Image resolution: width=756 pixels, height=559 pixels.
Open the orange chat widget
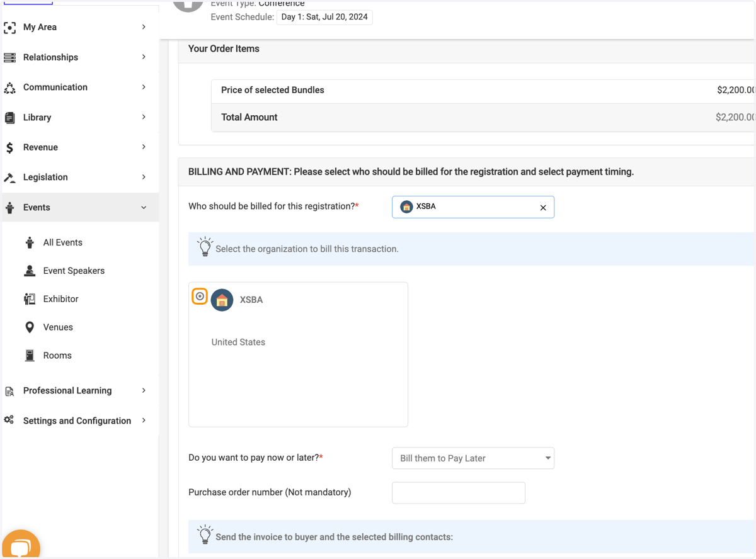coord(21,545)
